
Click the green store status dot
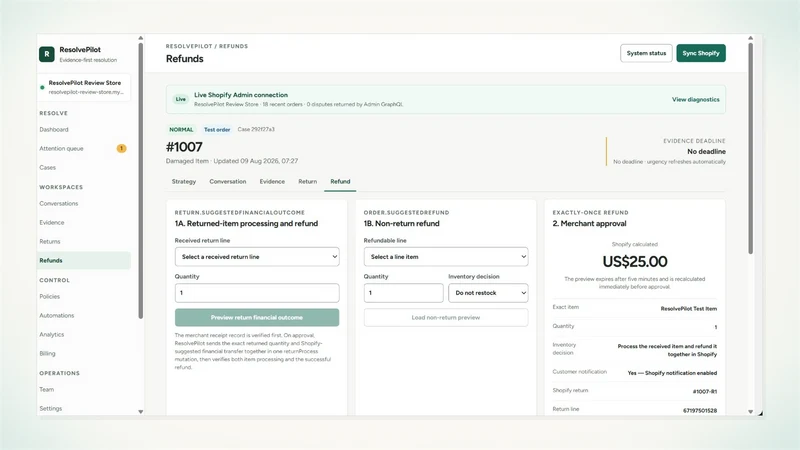point(42,87)
